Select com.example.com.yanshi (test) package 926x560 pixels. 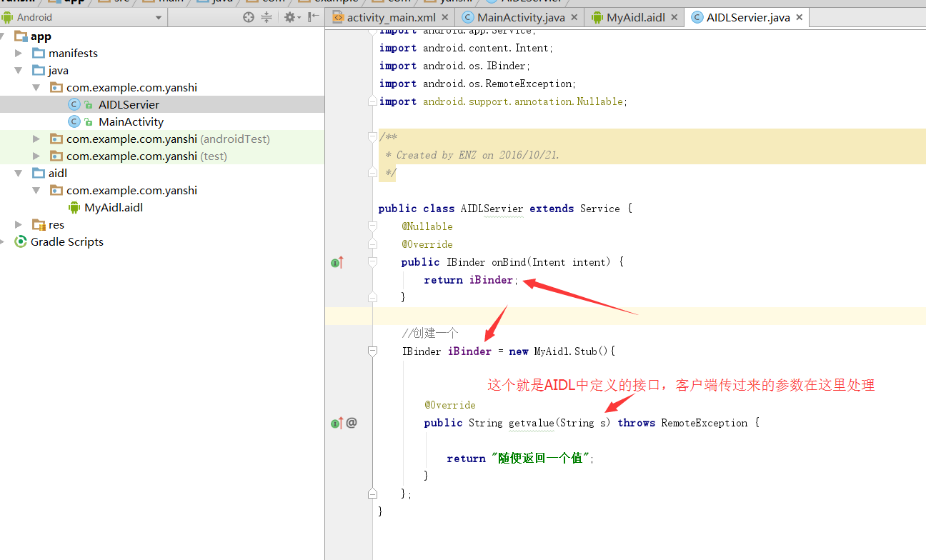[146, 156]
